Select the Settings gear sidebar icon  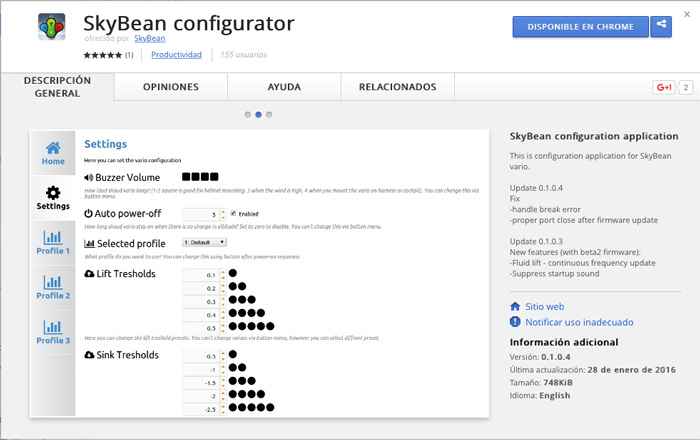pos(53,197)
